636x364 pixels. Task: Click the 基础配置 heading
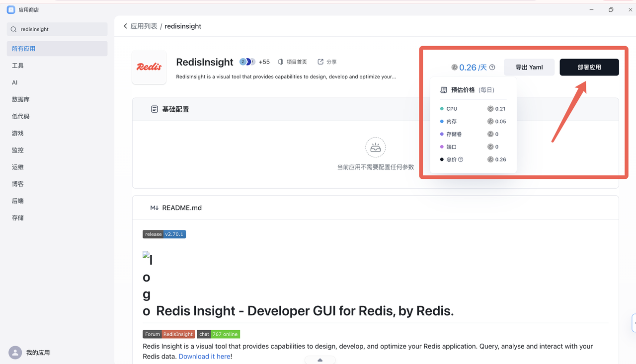(x=175, y=109)
